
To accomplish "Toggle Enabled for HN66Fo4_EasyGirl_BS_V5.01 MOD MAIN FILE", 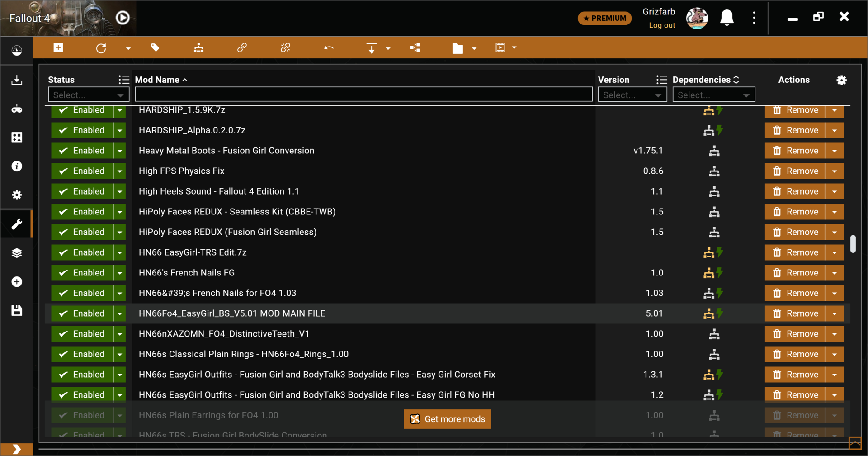I will (x=82, y=313).
